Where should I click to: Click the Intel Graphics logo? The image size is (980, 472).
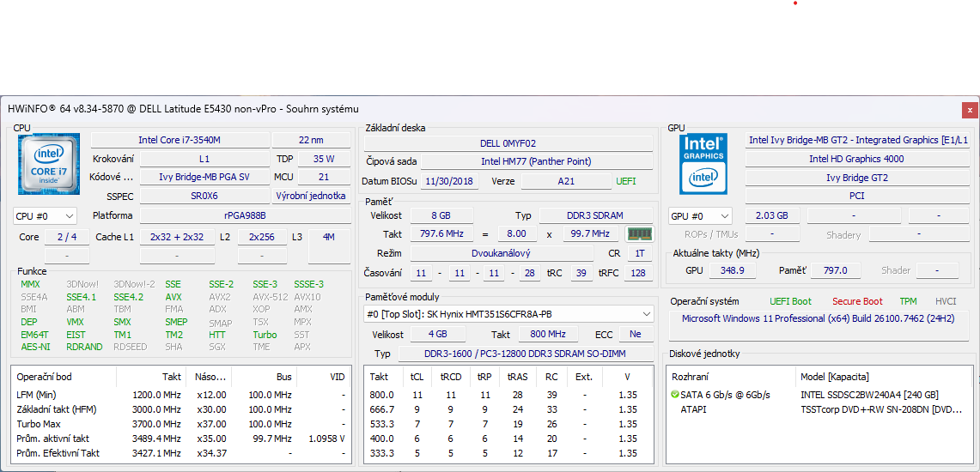tap(703, 163)
